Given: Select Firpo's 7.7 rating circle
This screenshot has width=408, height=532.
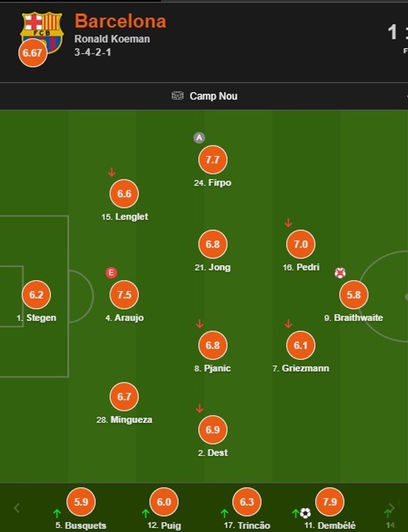Looking at the screenshot, I should click(213, 159).
